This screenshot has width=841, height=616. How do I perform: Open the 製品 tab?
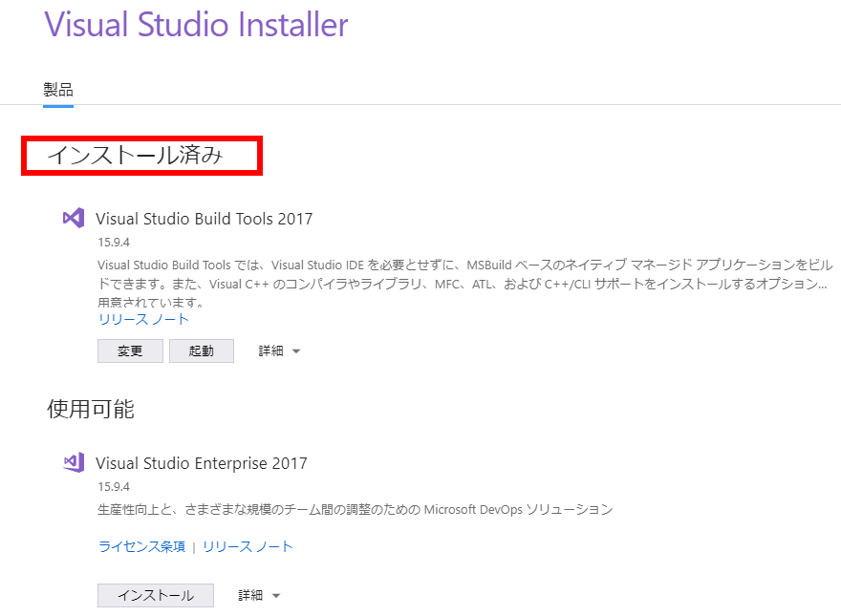pos(58,89)
